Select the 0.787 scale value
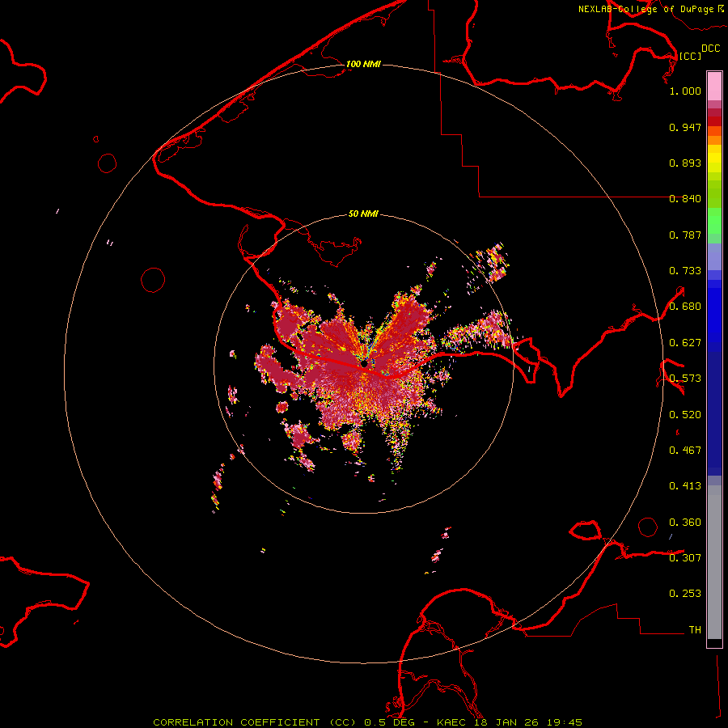This screenshot has width=728, height=728. (685, 235)
